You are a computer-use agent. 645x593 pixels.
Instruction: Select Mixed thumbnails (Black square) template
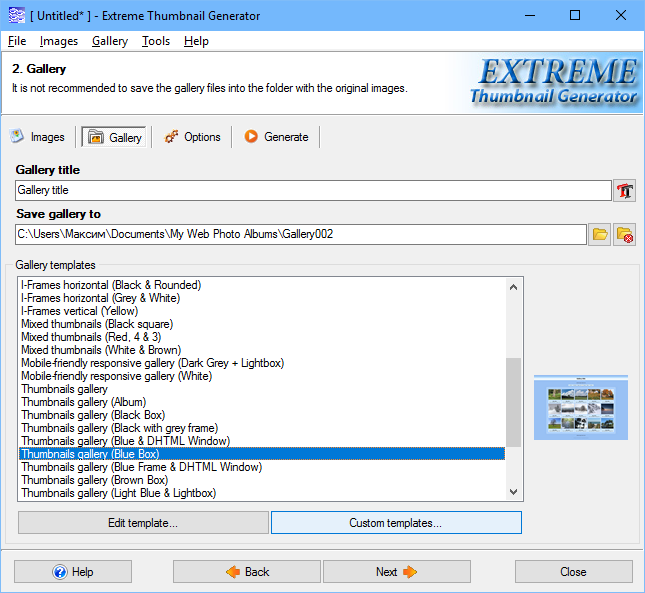(x=97, y=324)
